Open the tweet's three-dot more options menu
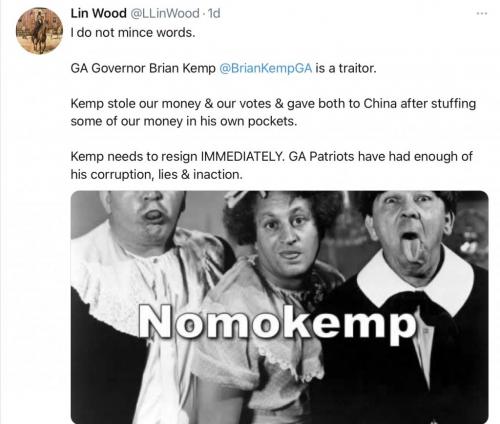The image size is (500, 424). (x=482, y=14)
